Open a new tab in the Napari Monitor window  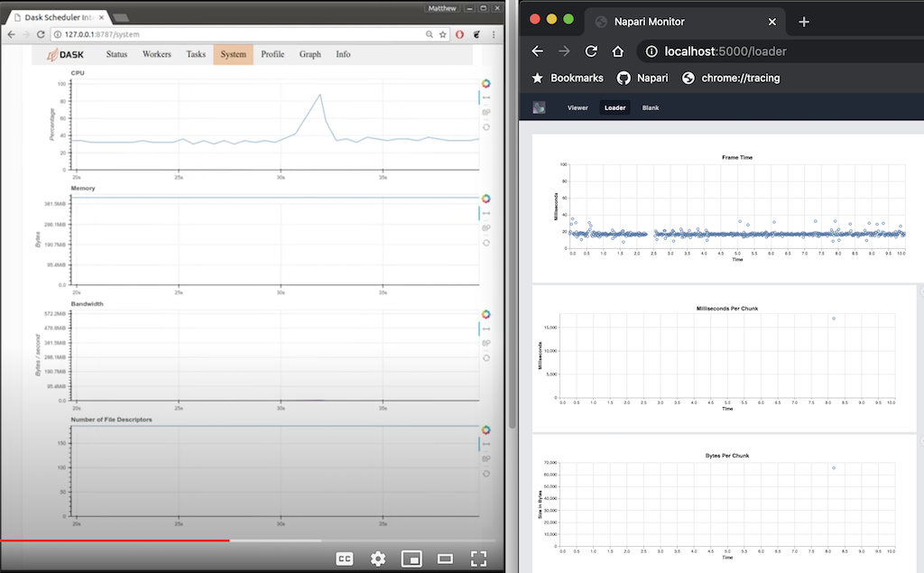(803, 21)
